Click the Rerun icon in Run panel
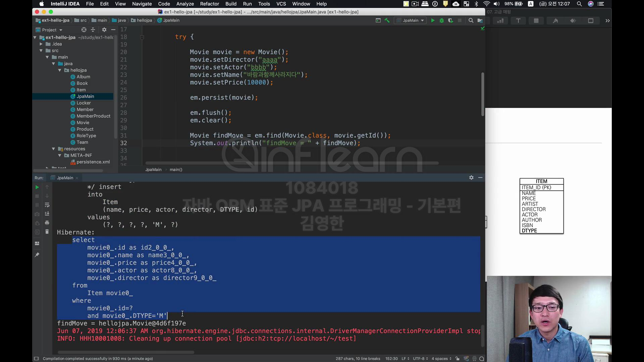 [x=37, y=187]
